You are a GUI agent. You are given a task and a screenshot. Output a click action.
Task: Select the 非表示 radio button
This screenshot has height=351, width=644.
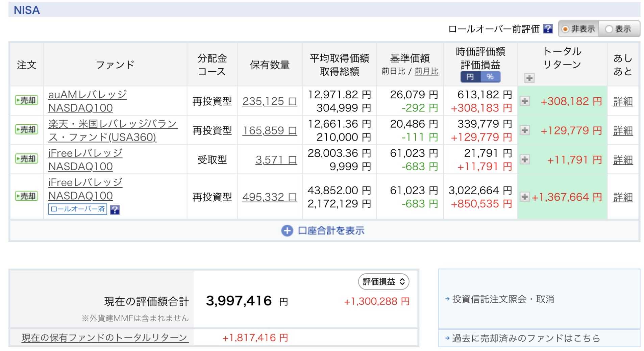(578, 29)
